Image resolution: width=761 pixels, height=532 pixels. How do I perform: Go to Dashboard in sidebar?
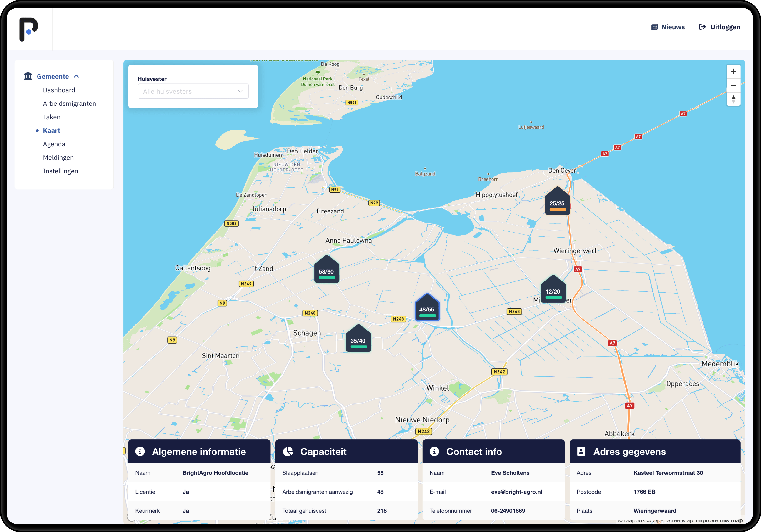59,90
